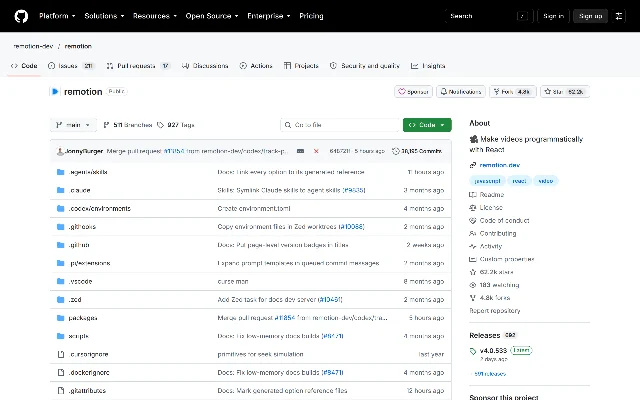This screenshot has height=400, width=640.
Task: View the 927 Tags link
Action: coord(176,125)
